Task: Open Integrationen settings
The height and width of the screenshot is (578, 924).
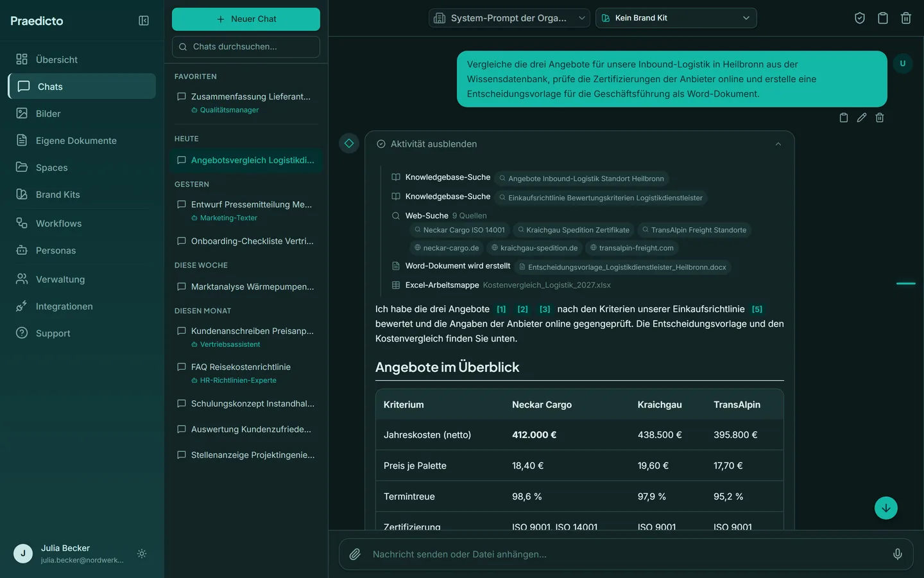Action: (x=81, y=306)
